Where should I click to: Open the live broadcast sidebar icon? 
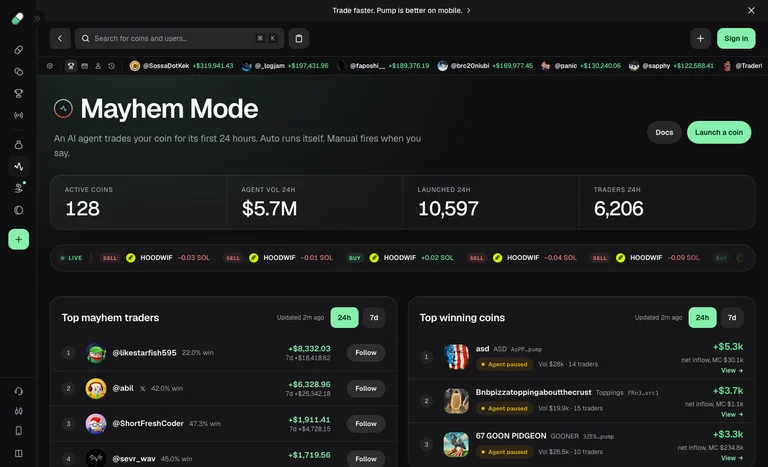tap(19, 115)
